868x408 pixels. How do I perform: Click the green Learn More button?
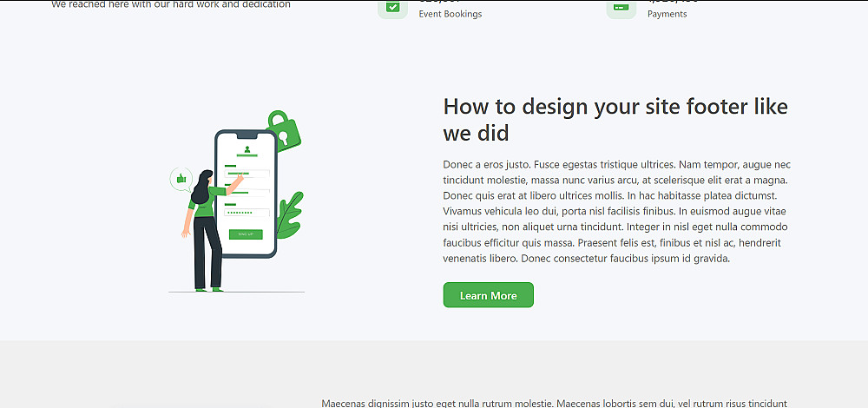pyautogui.click(x=488, y=295)
